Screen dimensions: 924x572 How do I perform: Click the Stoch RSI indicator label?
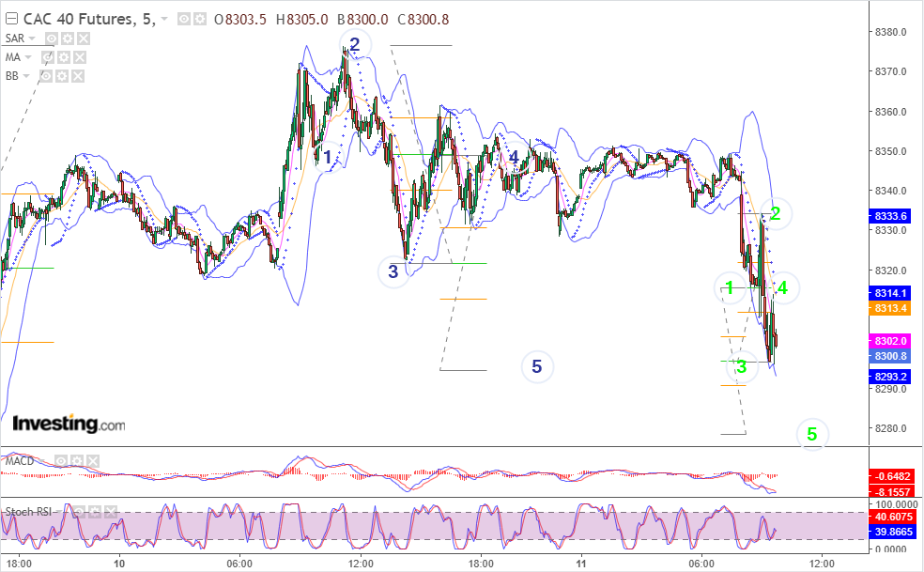coord(28,512)
